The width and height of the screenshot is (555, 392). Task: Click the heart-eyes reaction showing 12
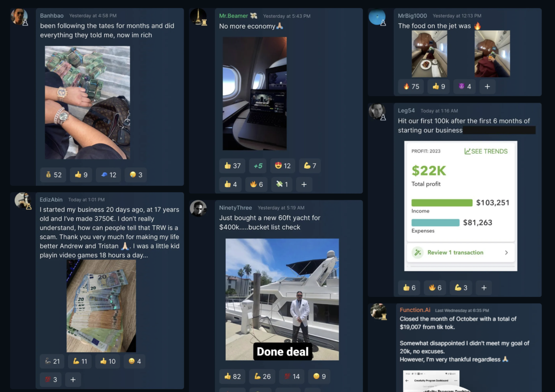283,166
